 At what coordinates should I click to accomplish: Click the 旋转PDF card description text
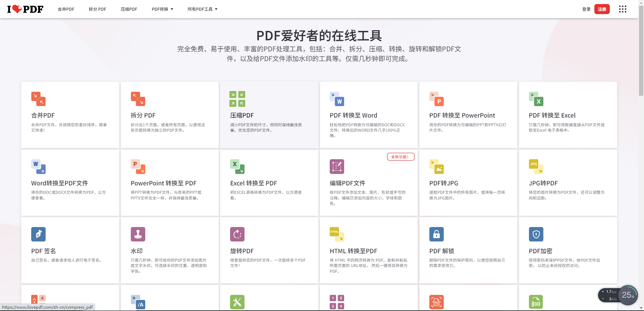tap(268, 263)
